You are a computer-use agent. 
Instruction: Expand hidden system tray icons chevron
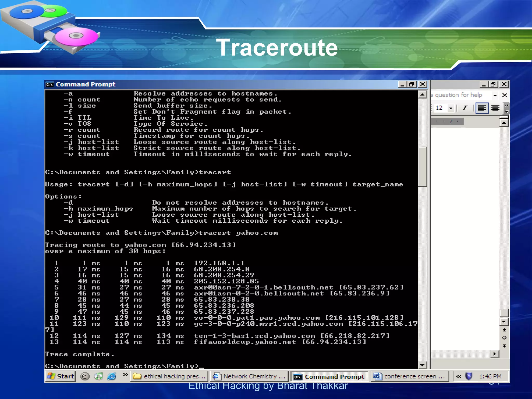tap(459, 376)
